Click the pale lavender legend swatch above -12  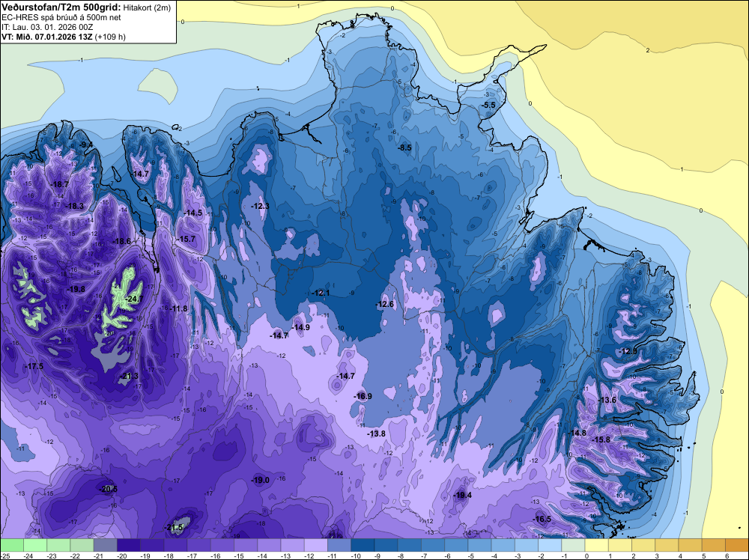coord(316,545)
